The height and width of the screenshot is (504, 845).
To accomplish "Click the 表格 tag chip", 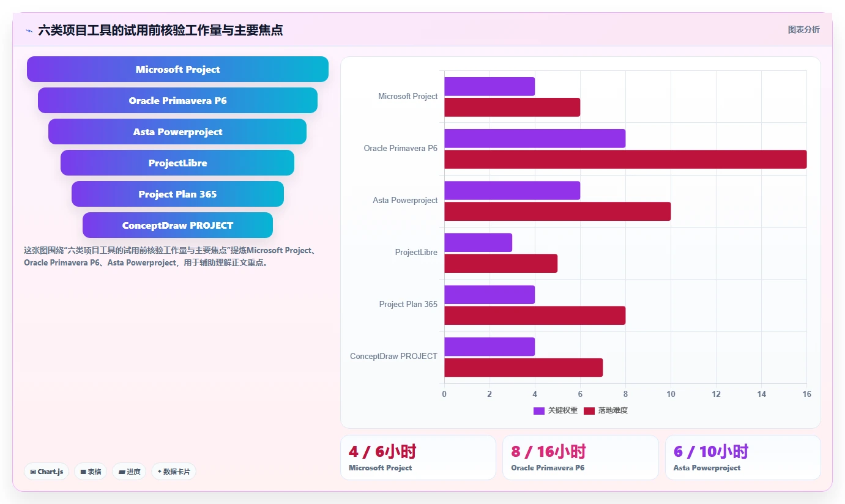I will pyautogui.click(x=91, y=472).
